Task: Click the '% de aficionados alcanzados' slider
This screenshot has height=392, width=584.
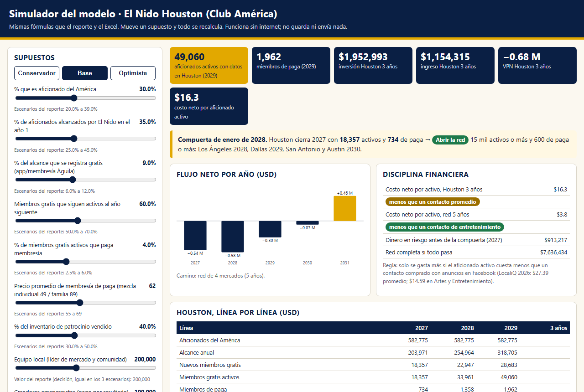Action: click(x=85, y=139)
